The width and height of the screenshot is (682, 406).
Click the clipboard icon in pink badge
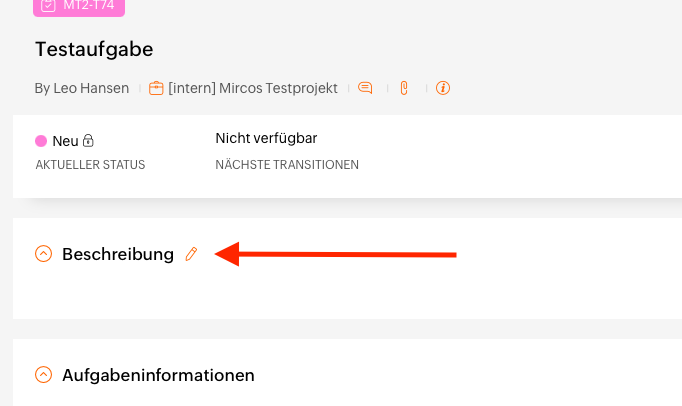48,5
